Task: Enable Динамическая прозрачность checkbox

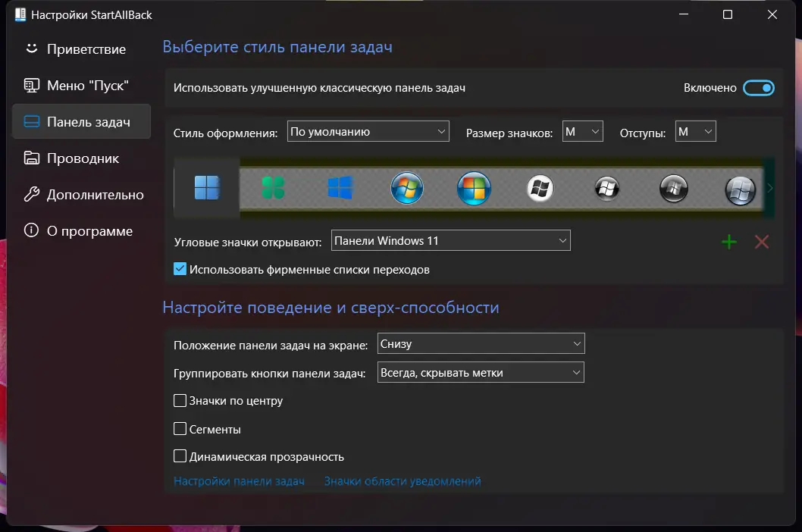Action: (180, 456)
